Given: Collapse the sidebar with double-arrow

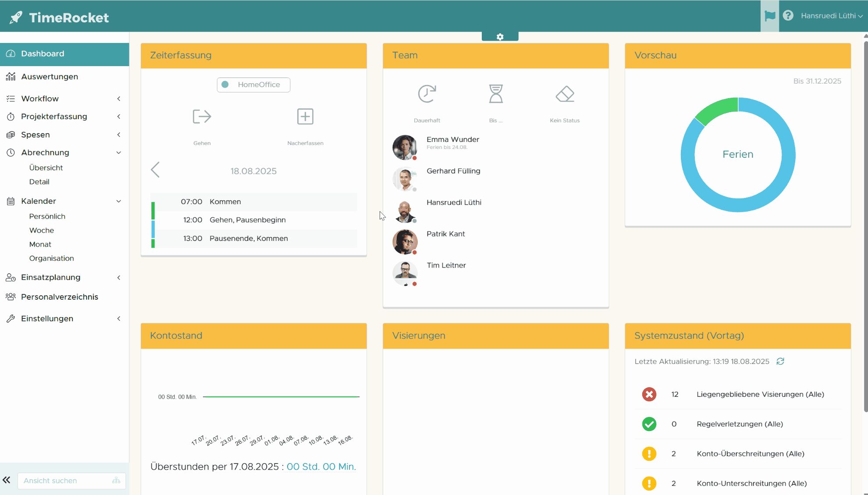Looking at the screenshot, I should [7, 480].
